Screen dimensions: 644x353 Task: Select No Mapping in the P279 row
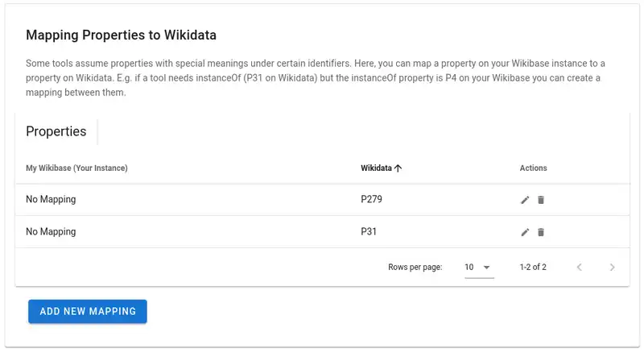(51, 200)
